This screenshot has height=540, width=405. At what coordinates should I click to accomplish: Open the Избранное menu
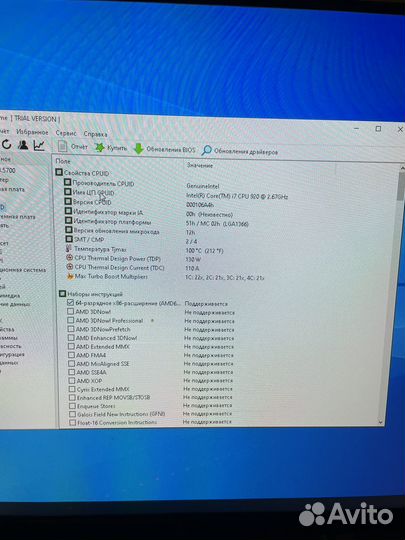[32, 132]
